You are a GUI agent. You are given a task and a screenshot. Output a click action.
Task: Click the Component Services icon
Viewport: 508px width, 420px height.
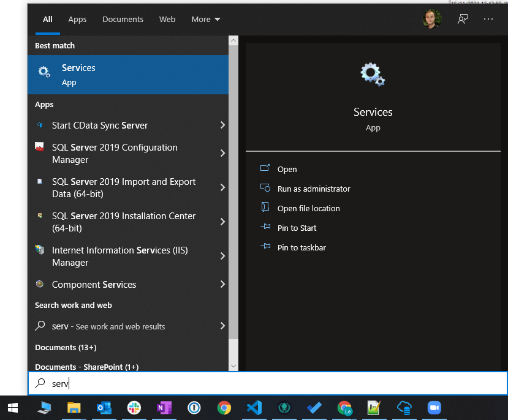point(40,283)
